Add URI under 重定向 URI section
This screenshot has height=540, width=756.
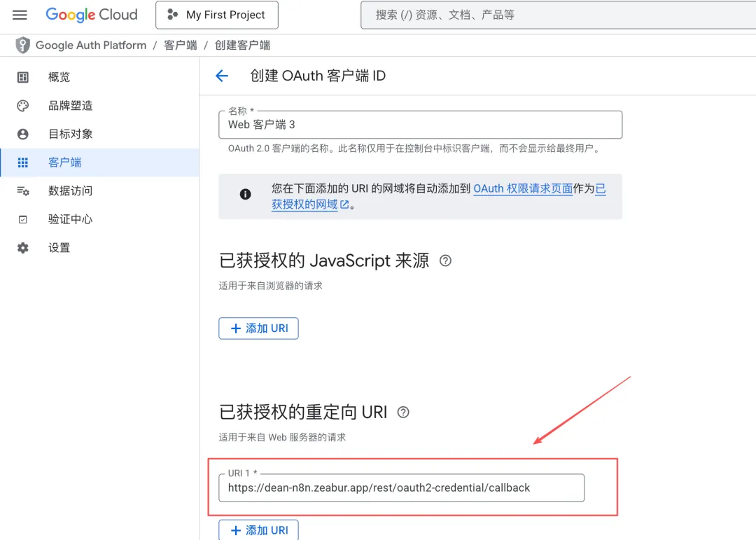258,530
